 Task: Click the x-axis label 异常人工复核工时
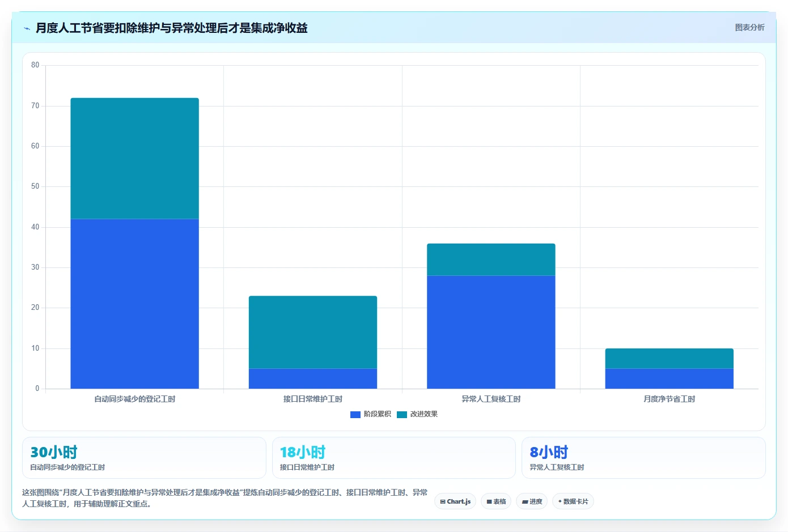click(491, 399)
